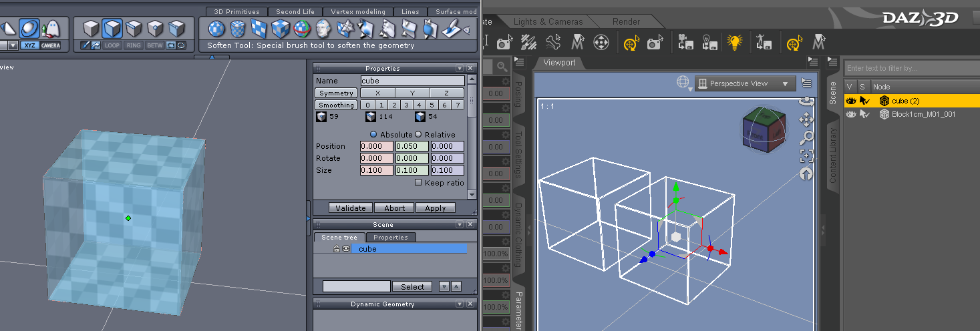Click the frame selection icon in viewport controls
Image resolution: width=980 pixels, height=331 pixels.
806,156
